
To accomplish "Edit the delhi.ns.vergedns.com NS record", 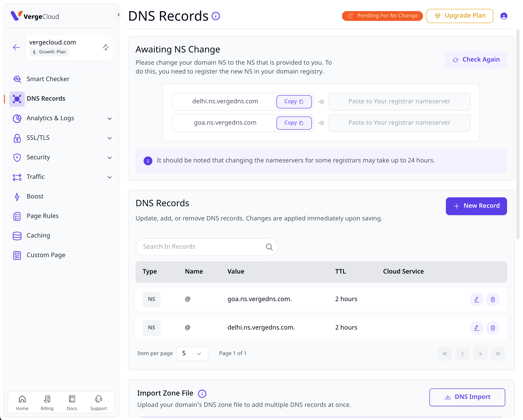I will 476,328.
